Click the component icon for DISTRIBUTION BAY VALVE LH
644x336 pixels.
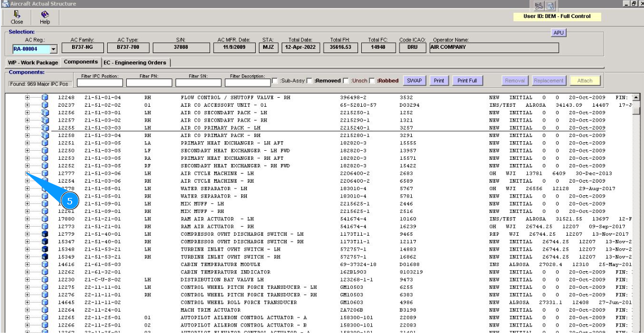pos(45,279)
